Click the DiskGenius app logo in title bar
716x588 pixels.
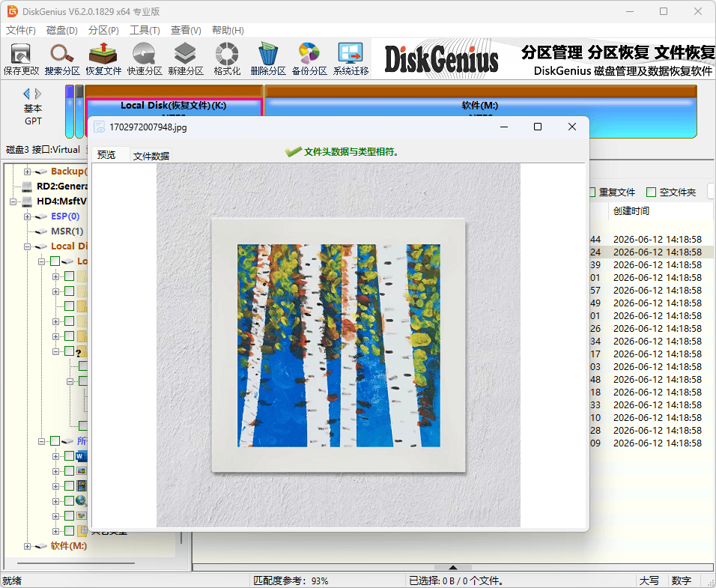click(12, 11)
